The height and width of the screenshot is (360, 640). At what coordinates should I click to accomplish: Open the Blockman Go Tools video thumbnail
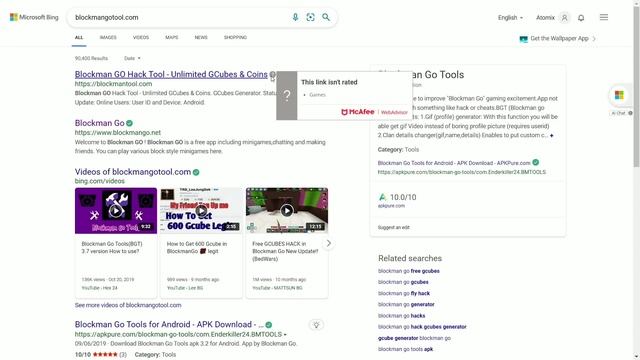pos(116,211)
